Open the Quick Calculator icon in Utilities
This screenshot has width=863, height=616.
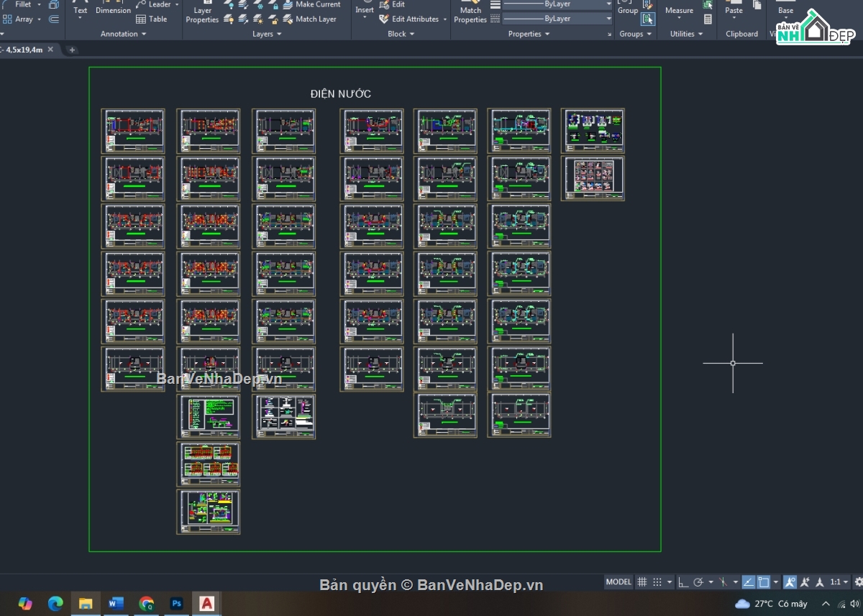point(708,19)
